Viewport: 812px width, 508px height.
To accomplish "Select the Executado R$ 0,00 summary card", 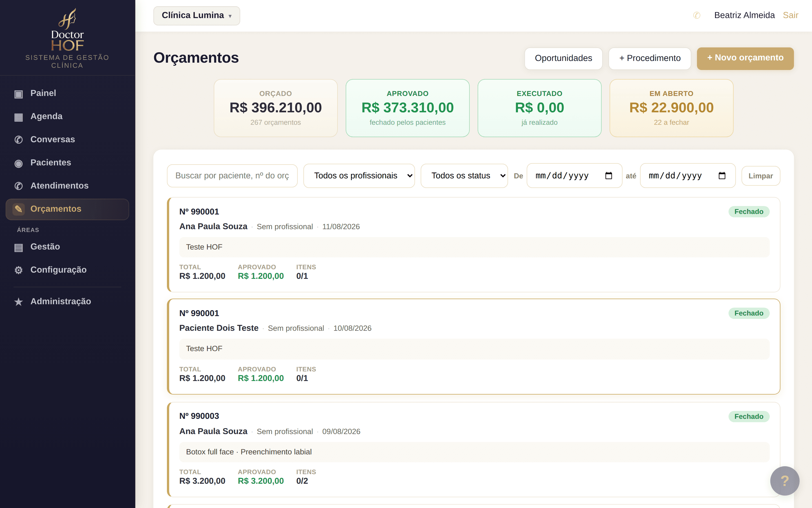I will pos(539,108).
